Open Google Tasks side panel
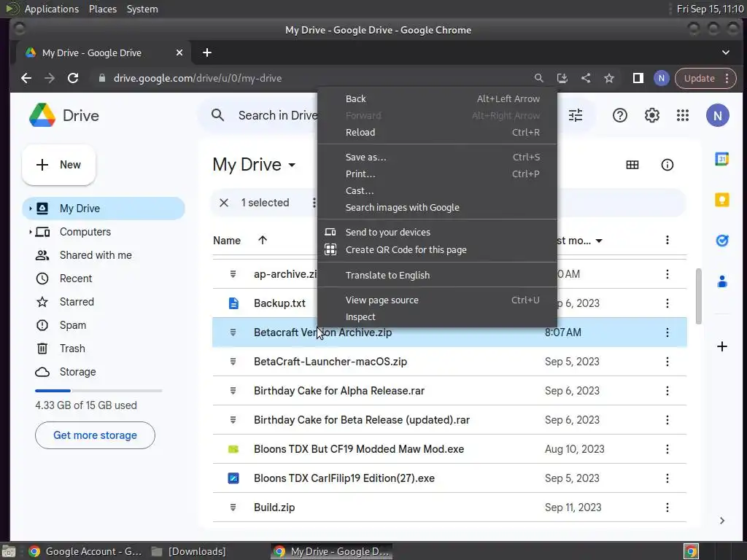This screenshot has height=560, width=747. click(x=721, y=241)
